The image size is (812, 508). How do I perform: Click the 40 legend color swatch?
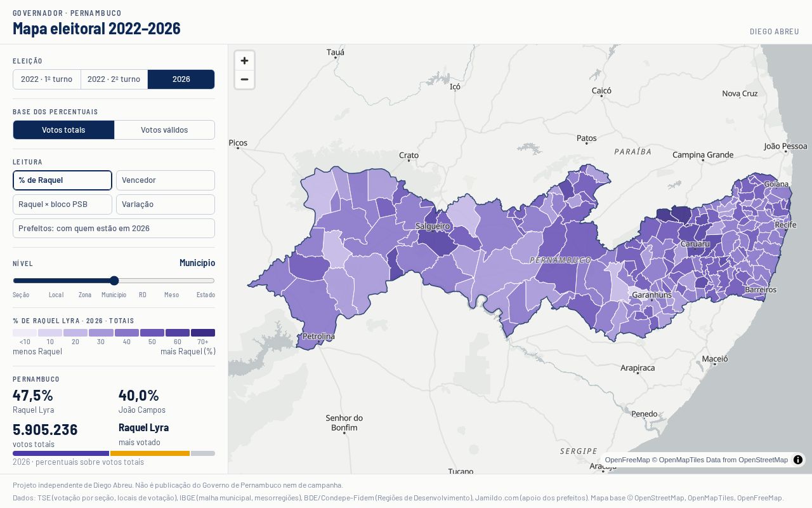[126, 333]
